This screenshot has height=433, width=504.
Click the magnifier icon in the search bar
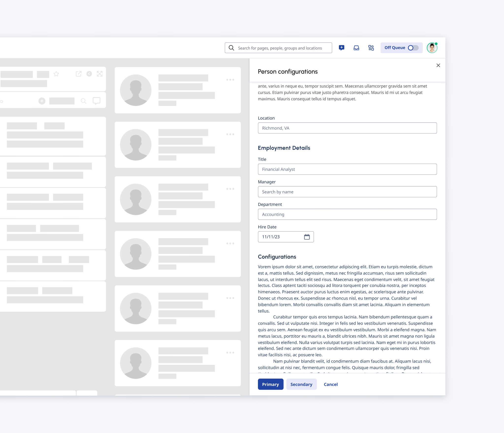[231, 48]
